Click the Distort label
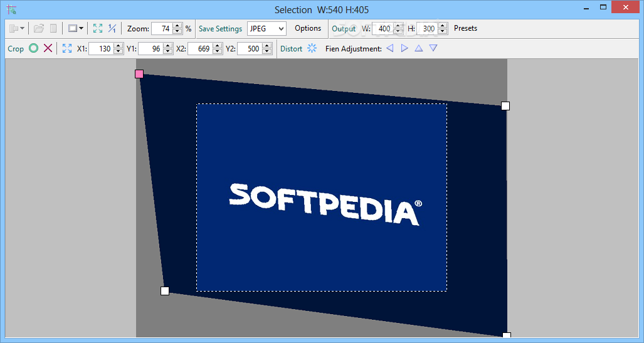 [x=291, y=48]
